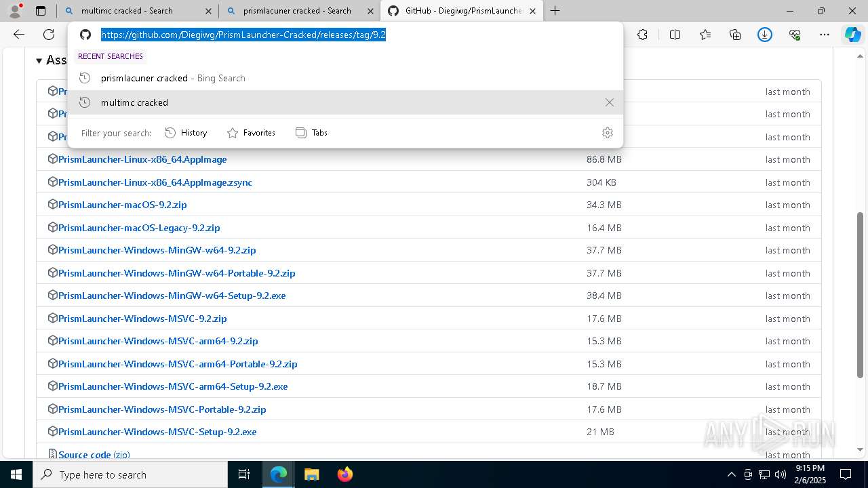868x488 pixels.
Task: Filter search by History
Action: pyautogui.click(x=186, y=133)
